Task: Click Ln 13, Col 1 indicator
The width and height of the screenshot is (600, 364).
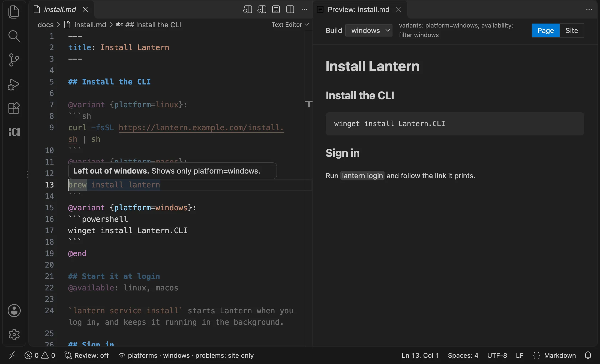Action: (x=420, y=355)
